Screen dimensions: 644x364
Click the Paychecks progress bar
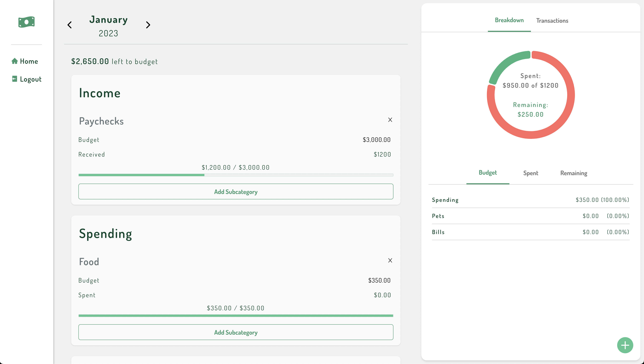click(236, 175)
